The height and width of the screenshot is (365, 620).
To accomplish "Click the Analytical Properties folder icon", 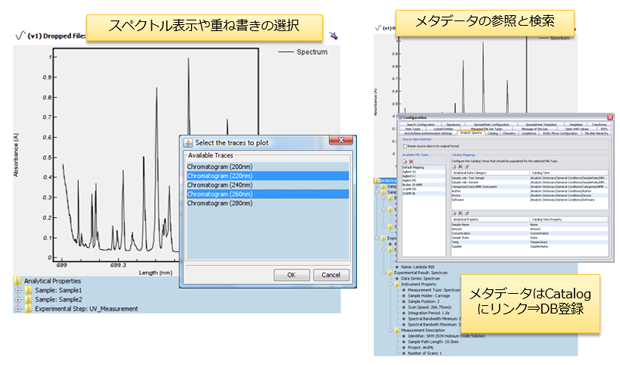I will (x=17, y=281).
